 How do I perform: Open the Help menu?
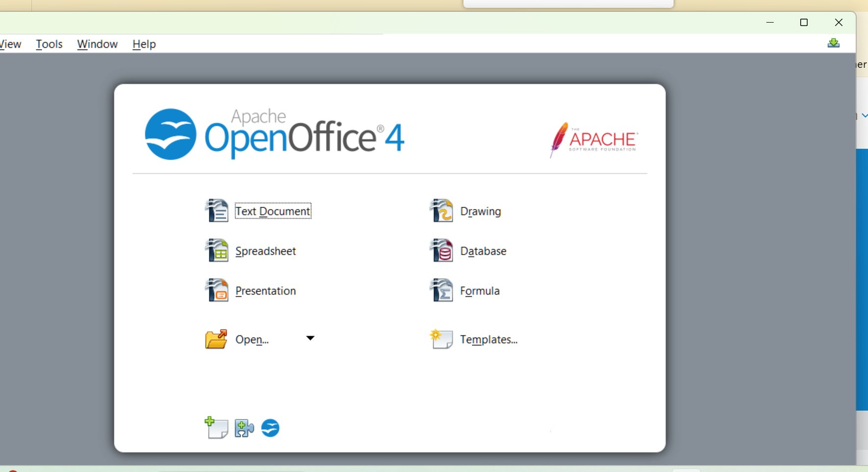point(144,44)
